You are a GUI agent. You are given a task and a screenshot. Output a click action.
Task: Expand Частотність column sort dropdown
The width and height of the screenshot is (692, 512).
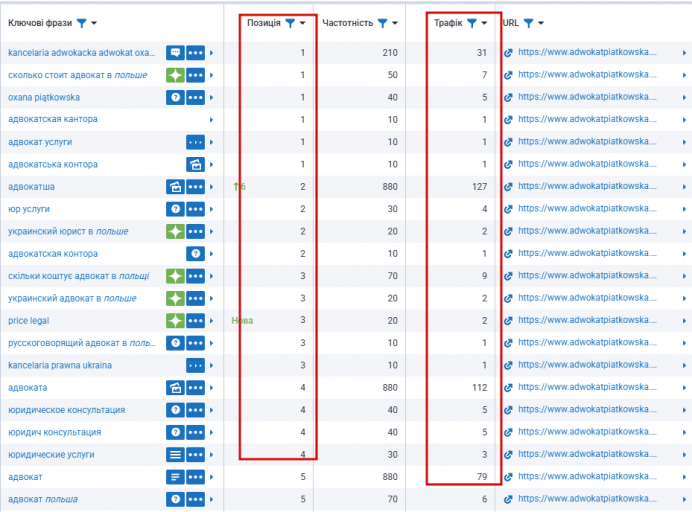coord(395,23)
